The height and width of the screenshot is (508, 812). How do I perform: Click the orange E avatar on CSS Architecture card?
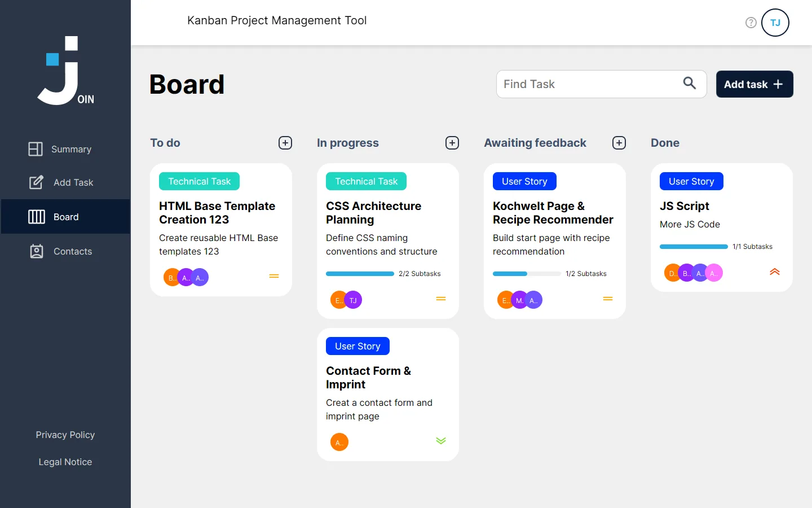click(x=338, y=300)
